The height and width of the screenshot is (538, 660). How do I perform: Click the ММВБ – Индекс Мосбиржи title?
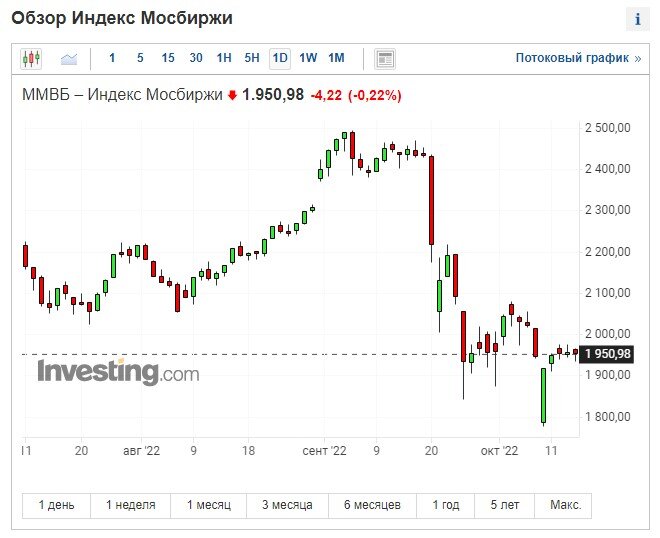click(122, 95)
